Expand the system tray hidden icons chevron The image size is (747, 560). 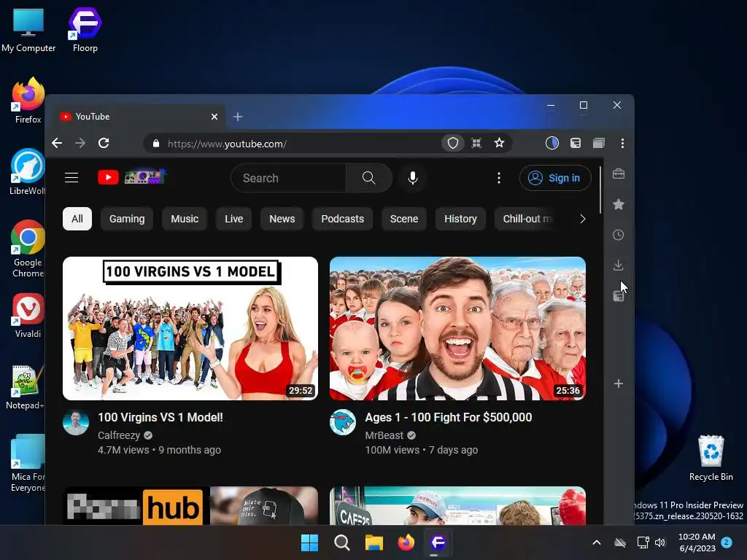(x=597, y=542)
